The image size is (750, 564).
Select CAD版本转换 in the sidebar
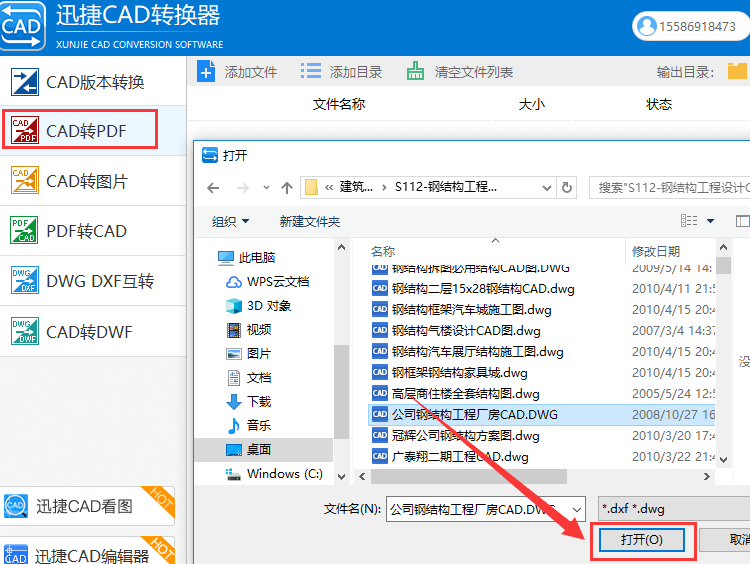tap(93, 82)
